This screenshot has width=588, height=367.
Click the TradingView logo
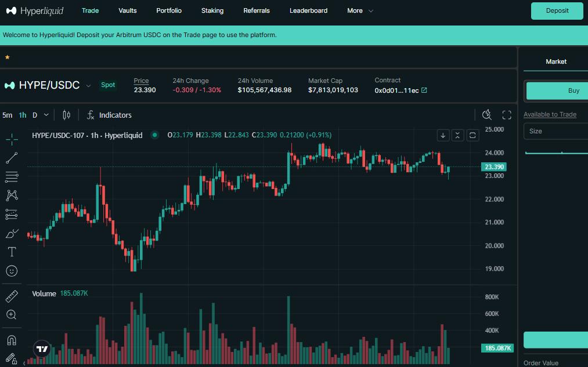click(42, 349)
